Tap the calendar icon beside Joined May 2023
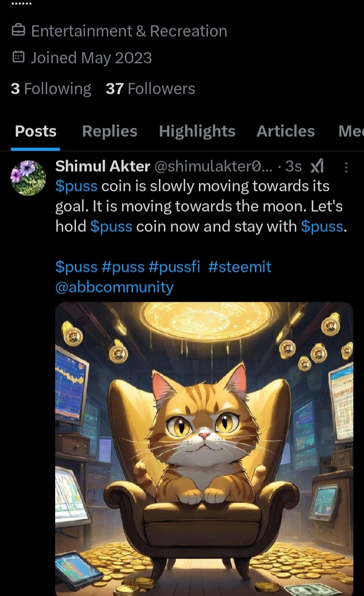Viewport: 364px width, 596px height. 18,57
